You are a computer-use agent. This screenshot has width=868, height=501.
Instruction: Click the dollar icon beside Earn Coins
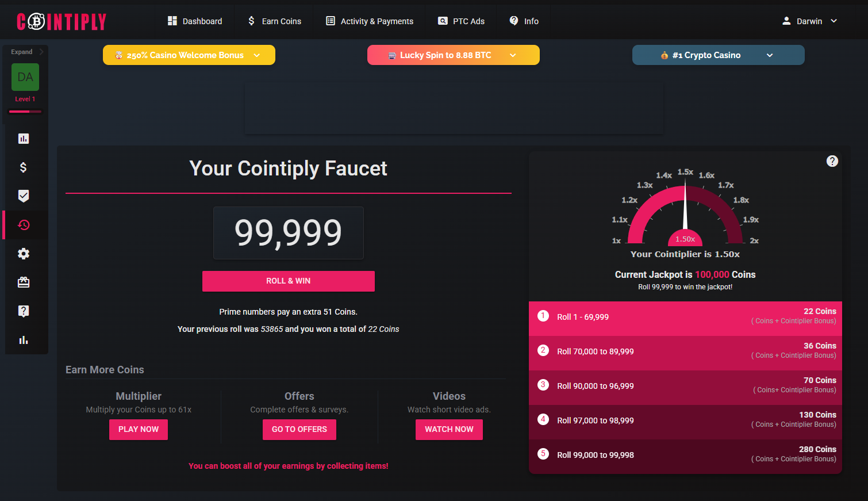coord(251,21)
